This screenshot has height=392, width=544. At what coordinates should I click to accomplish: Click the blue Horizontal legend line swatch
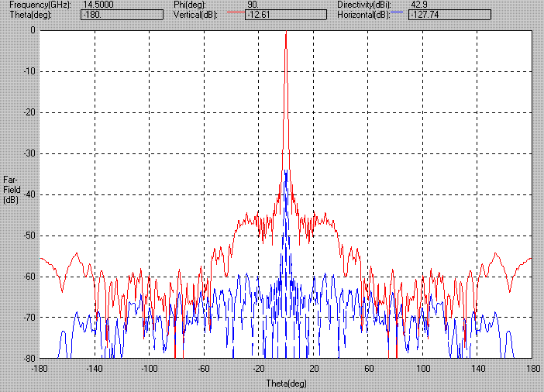point(397,13)
